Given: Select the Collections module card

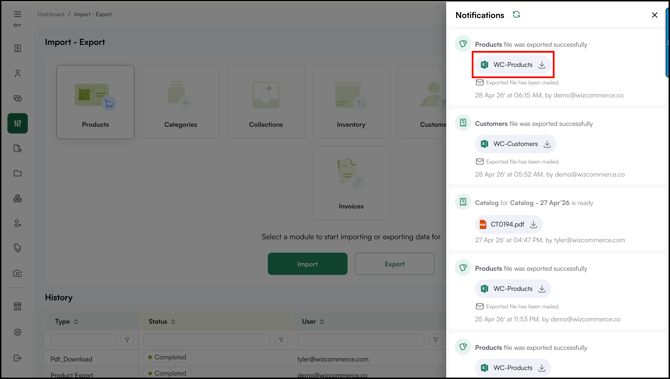Looking at the screenshot, I should (x=266, y=102).
